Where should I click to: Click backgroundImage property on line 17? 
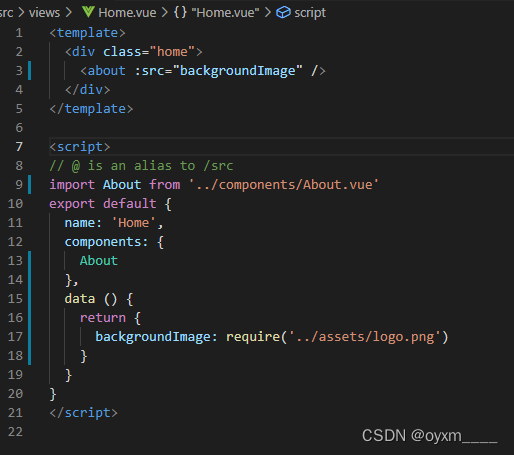click(153, 337)
